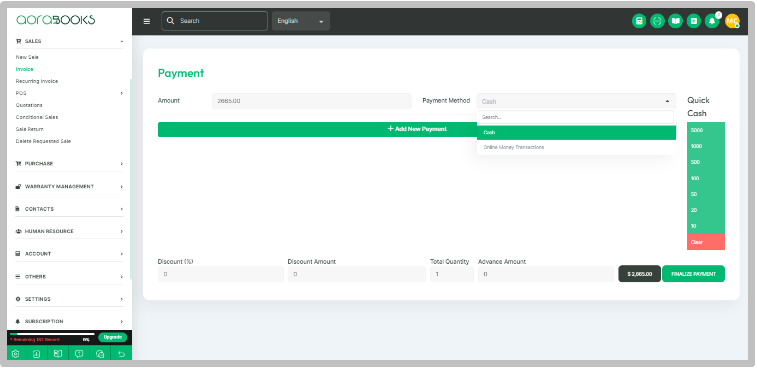Choose 5000 quick cash
The image size is (757, 368).
(706, 130)
